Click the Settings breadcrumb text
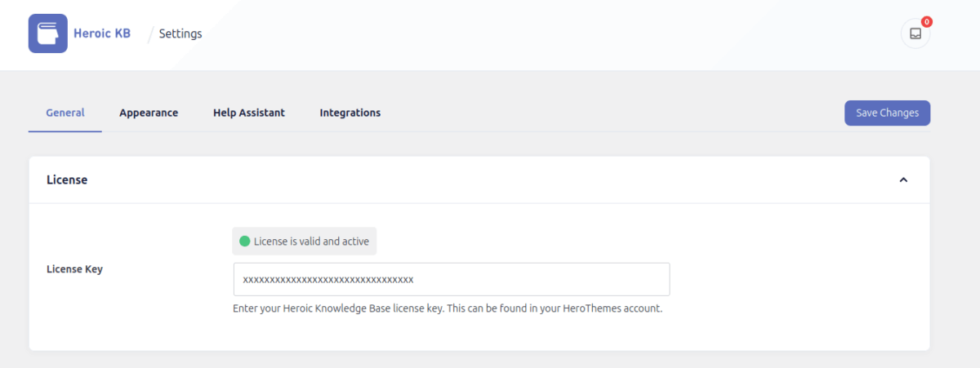 (180, 33)
